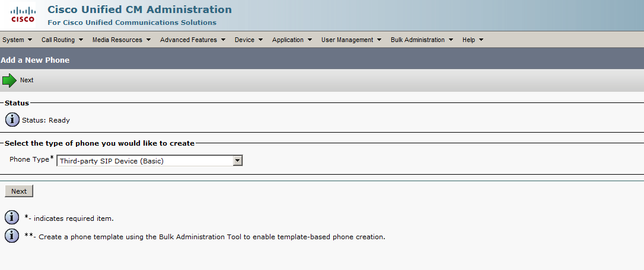Click the Next text link in toolbar
Image resolution: width=644 pixels, height=270 pixels.
point(27,80)
